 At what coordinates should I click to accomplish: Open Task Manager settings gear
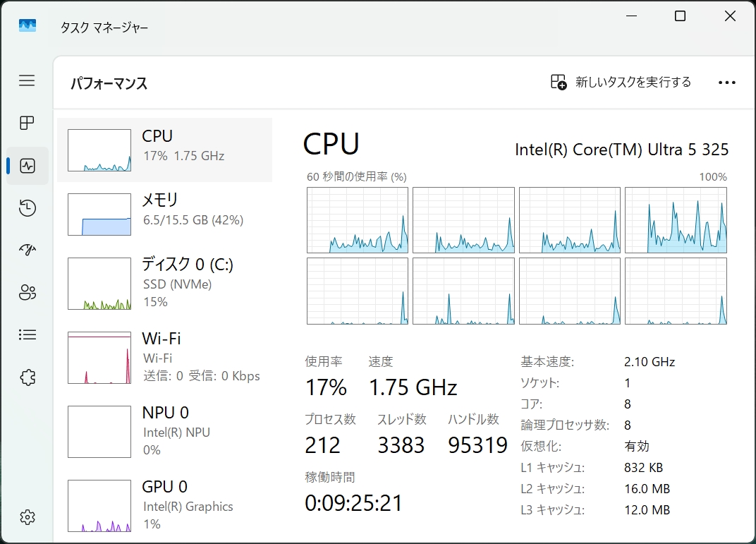[27, 517]
